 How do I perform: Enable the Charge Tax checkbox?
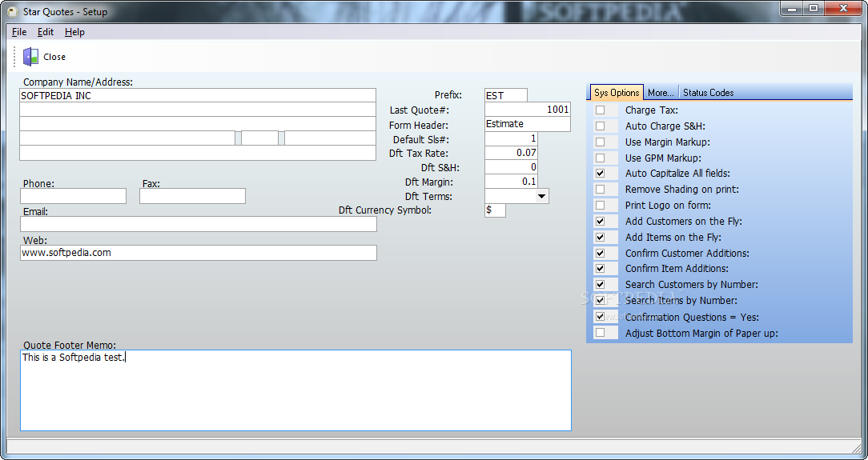600,110
